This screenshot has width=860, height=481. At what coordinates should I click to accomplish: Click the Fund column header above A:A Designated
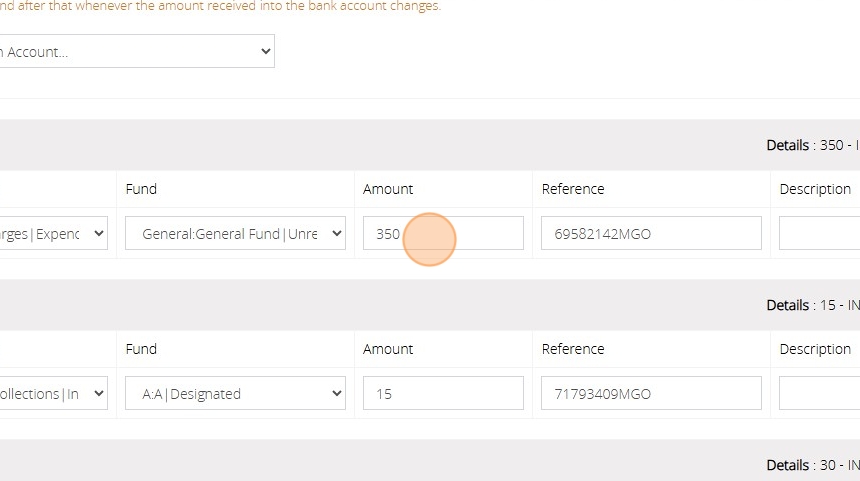pyautogui.click(x=141, y=349)
